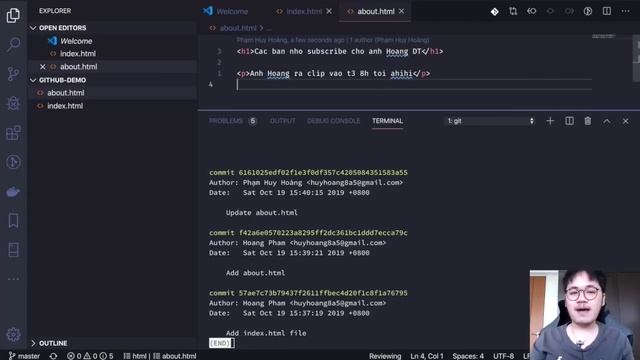Click 'Update about.html' commit message
This screenshot has width=640, height=360.
coord(262,213)
